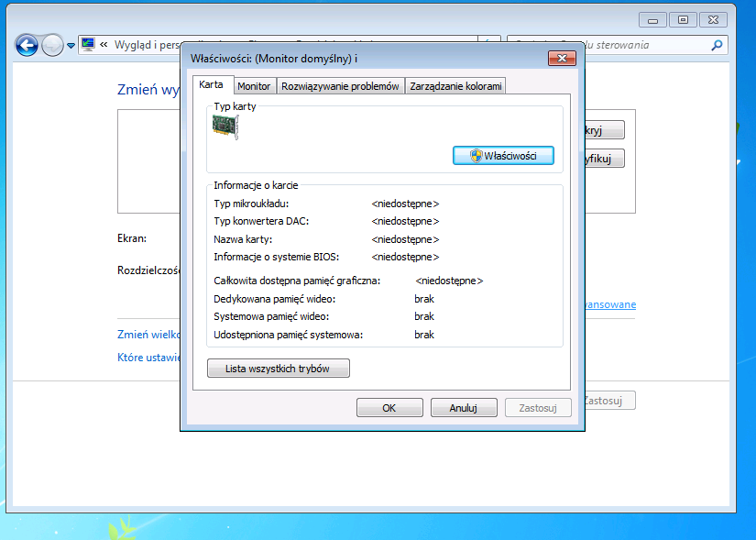Close the Właściwości dialog with the red X
756x540 pixels.
coord(561,58)
